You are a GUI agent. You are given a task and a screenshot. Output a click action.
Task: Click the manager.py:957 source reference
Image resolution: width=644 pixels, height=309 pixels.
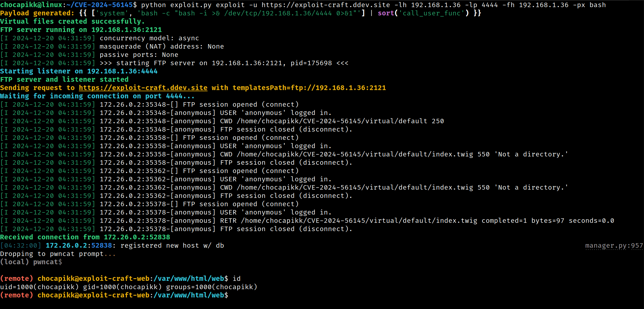click(614, 246)
